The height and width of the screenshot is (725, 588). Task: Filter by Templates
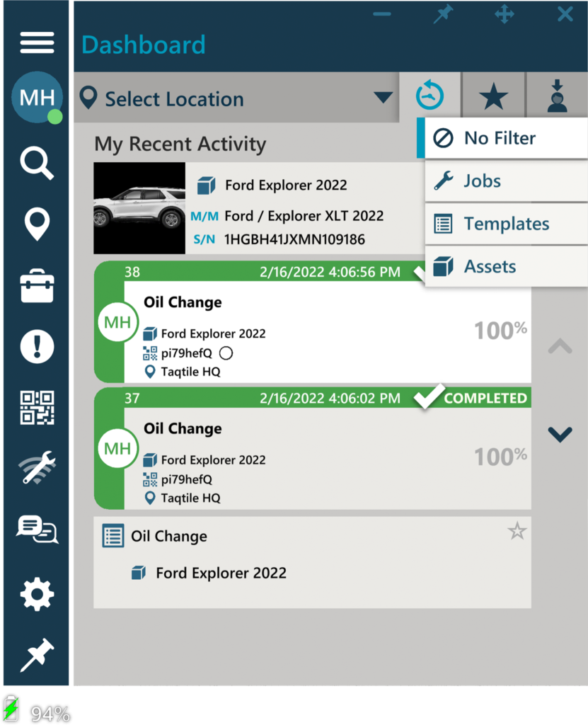[x=506, y=224]
